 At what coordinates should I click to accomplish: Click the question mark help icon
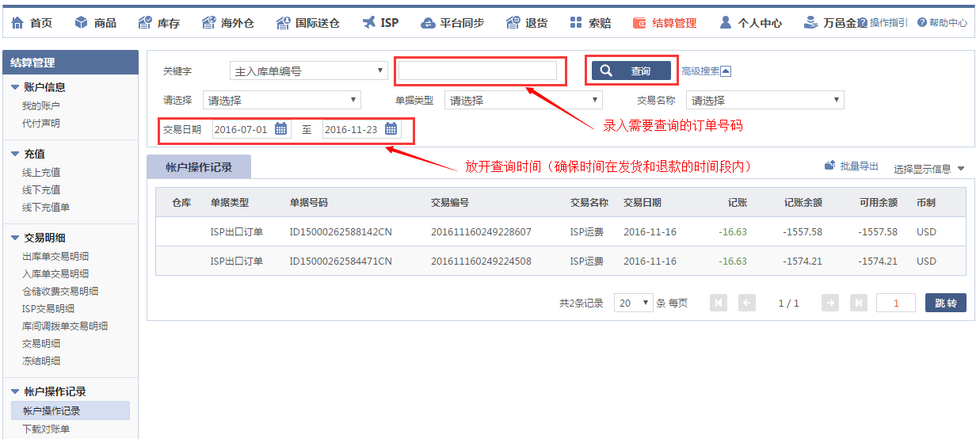921,23
